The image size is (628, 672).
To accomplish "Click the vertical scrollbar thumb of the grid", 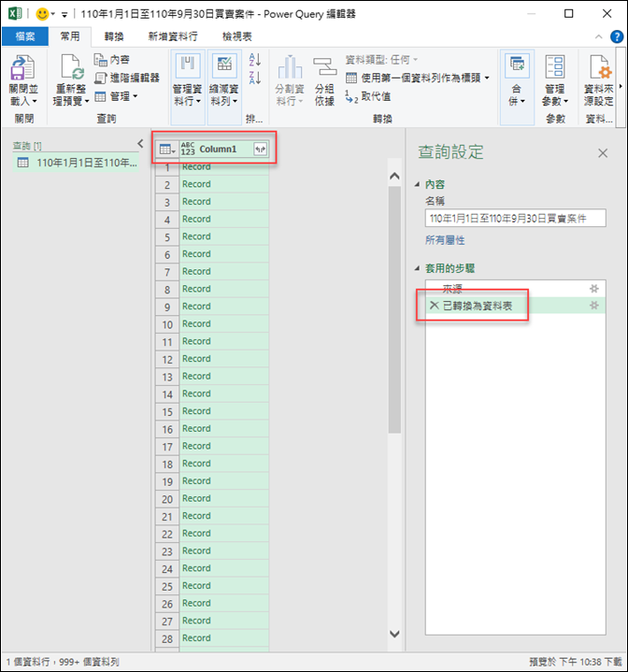I will (x=394, y=309).
